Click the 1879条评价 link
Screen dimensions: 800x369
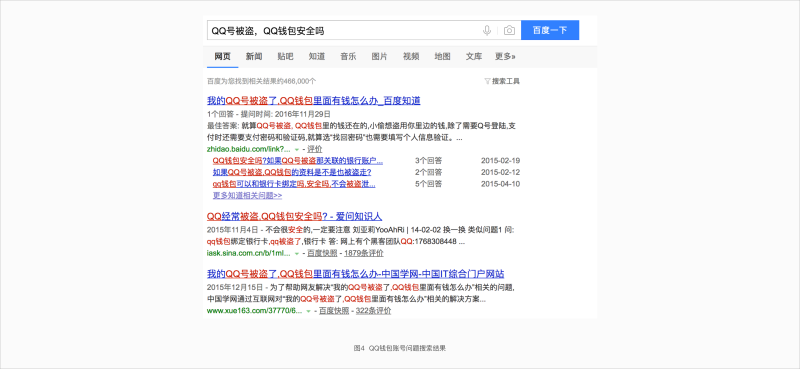[364, 253]
